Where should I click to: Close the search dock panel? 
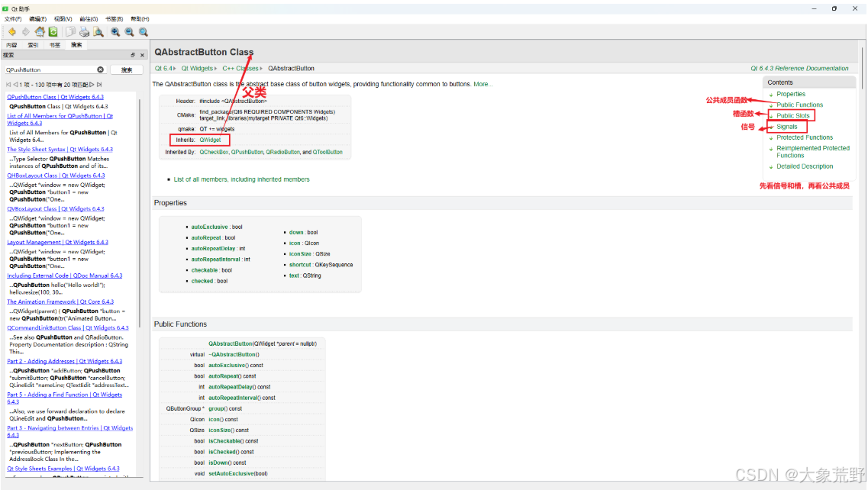coord(142,56)
